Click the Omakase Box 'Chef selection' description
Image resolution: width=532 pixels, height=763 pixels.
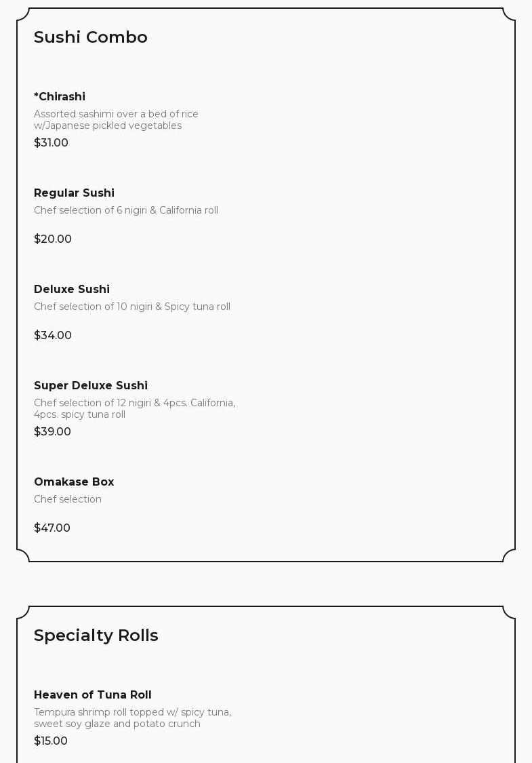[x=68, y=499]
